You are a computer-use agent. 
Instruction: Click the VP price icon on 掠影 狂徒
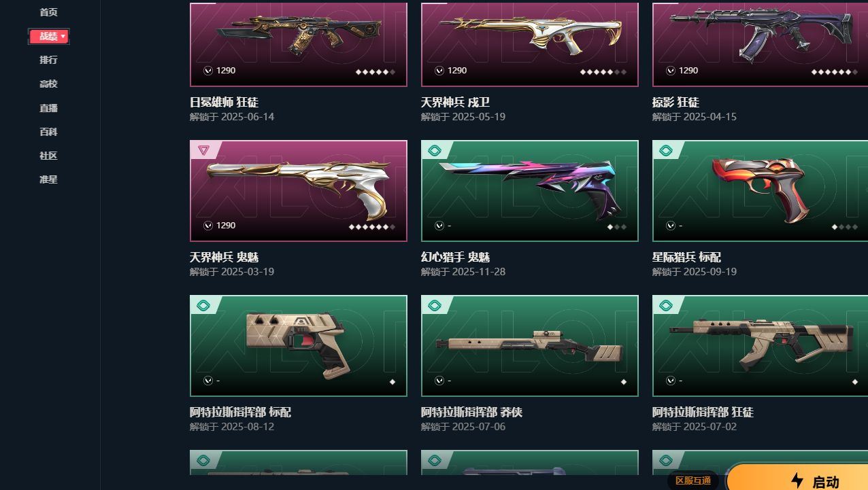671,71
